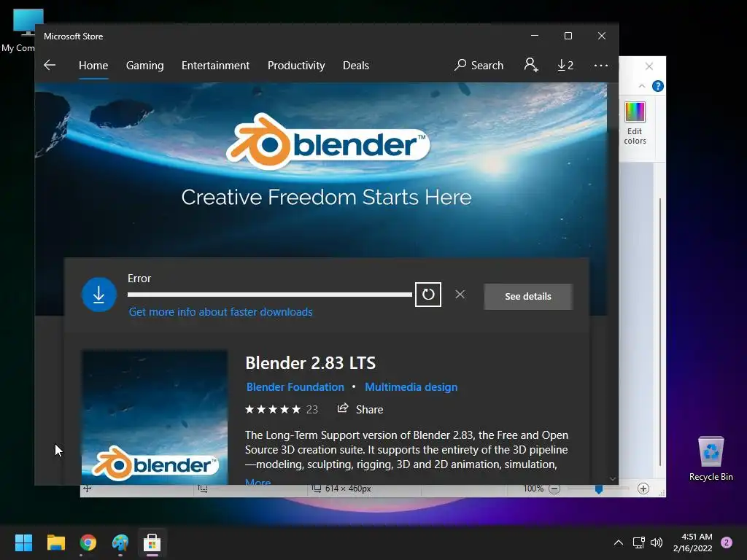This screenshot has height=560, width=747.
Task: Click the Blender 2.83 LTS title
Action: (311, 363)
